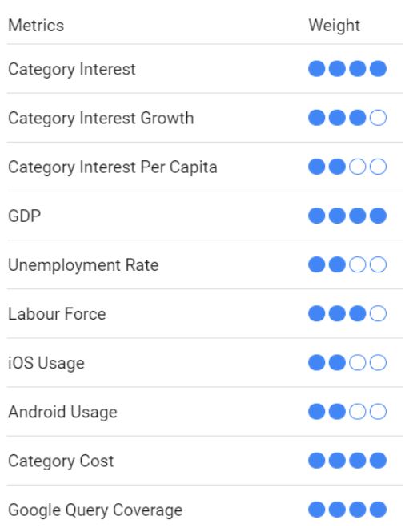The height and width of the screenshot is (532, 409).
Task: Click the Google Query Coverage label
Action: click(95, 510)
